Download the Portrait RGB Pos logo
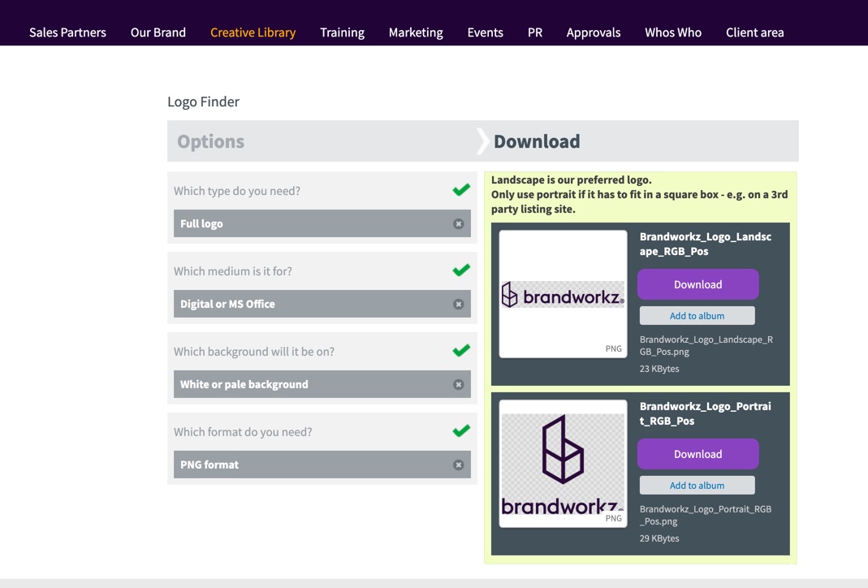 tap(697, 454)
